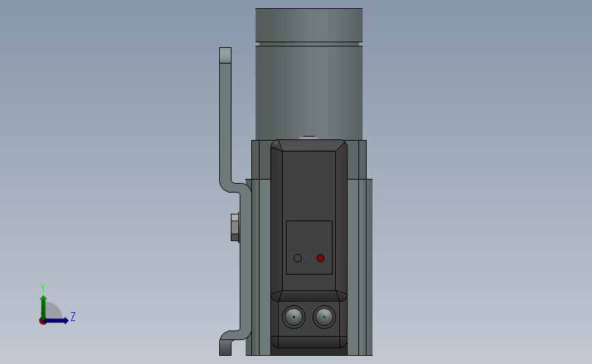Select the bent mounting bracket's upper arm

click(x=225, y=124)
